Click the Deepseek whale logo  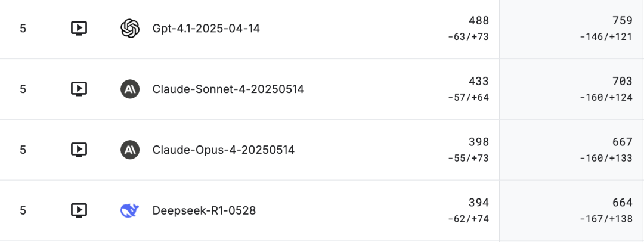click(x=130, y=210)
